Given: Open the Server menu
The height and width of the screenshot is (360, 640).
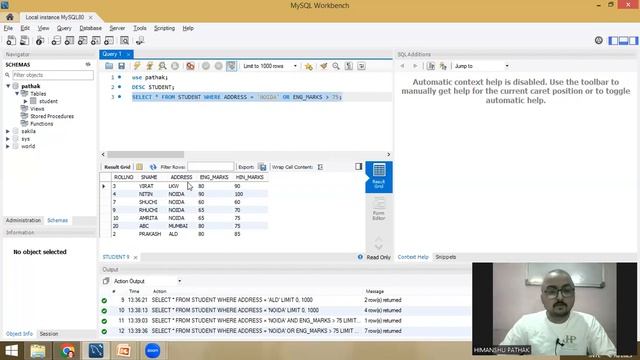Looking at the screenshot, I should click(x=117, y=28).
